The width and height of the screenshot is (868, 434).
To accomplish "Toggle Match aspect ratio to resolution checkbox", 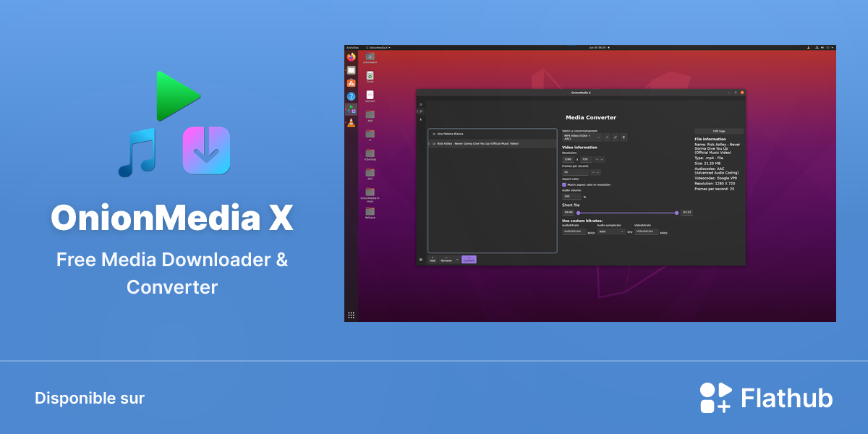I will pyautogui.click(x=564, y=184).
